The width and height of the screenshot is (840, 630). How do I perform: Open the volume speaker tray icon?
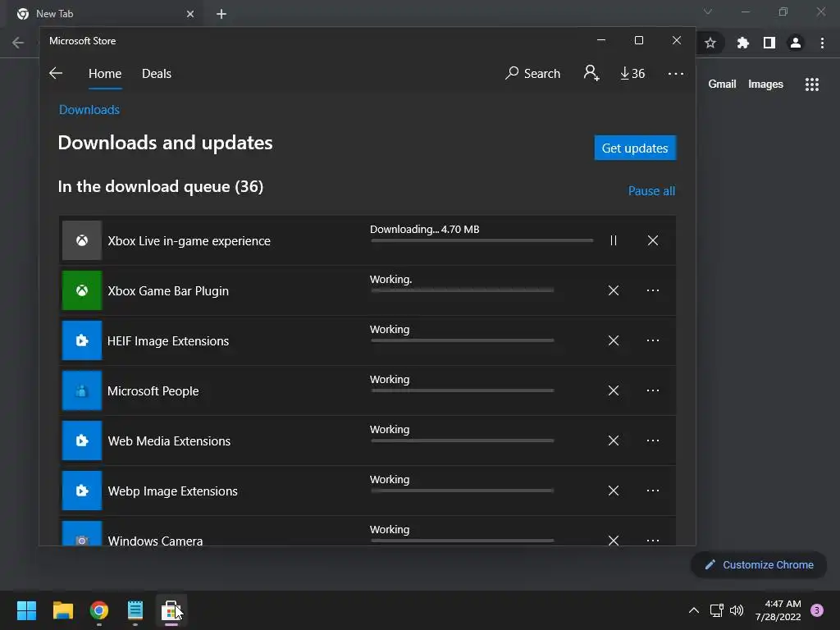[737, 610]
